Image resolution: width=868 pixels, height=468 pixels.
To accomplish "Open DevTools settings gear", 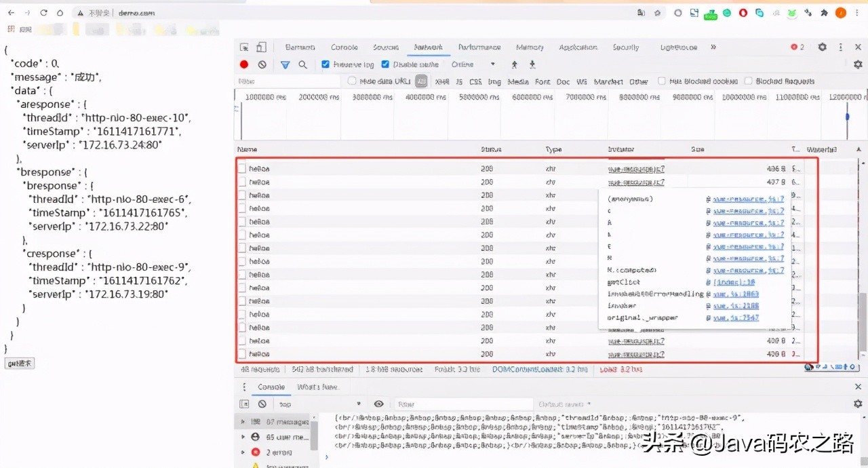I will coord(822,47).
